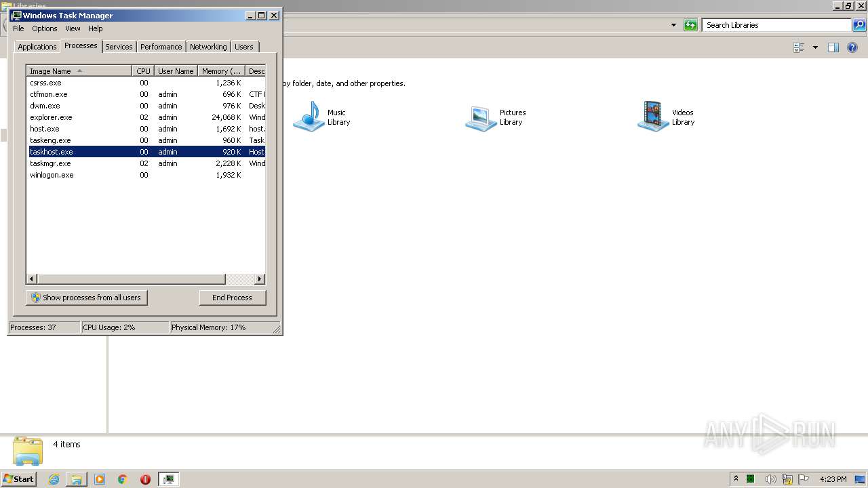This screenshot has height=488, width=868.
Task: Open the Music Library icon
Action: click(x=309, y=117)
